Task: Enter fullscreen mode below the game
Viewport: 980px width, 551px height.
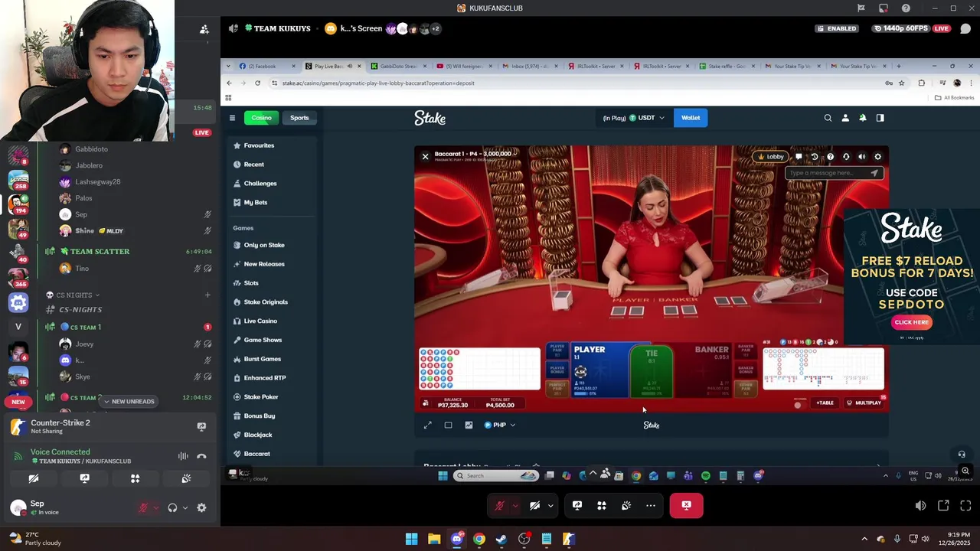Action: (428, 425)
